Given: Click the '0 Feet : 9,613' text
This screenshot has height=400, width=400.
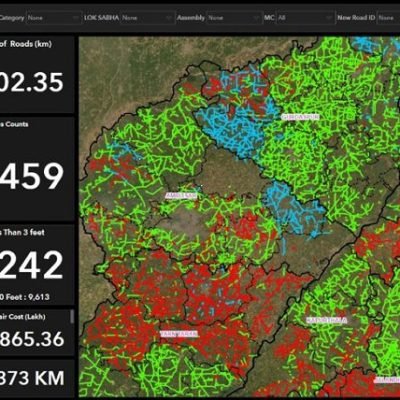Looking at the screenshot, I should click(x=25, y=297).
